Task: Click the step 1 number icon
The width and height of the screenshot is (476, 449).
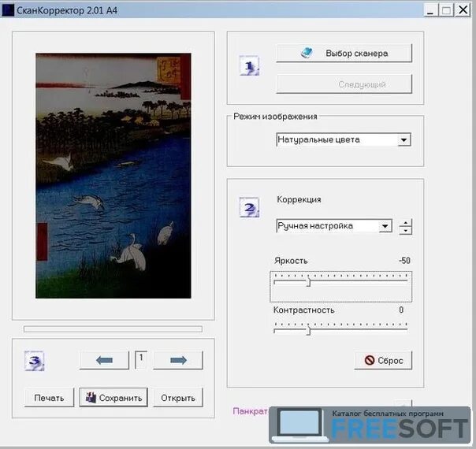Action: click(x=249, y=65)
